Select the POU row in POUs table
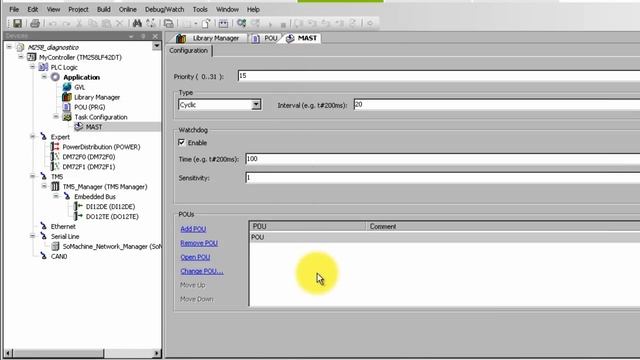The width and height of the screenshot is (640, 360). 444,237
